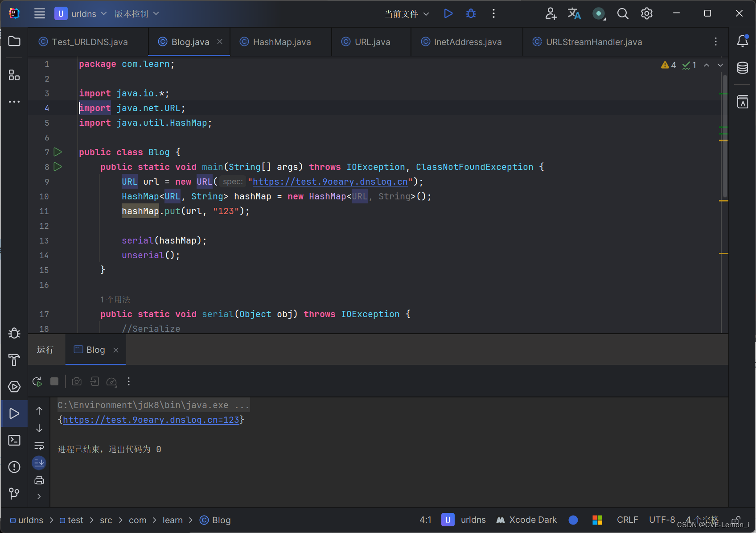The height and width of the screenshot is (533, 756).
Task: Click the test.9oeary.dnslog.cn URL in code
Action: 330,182
